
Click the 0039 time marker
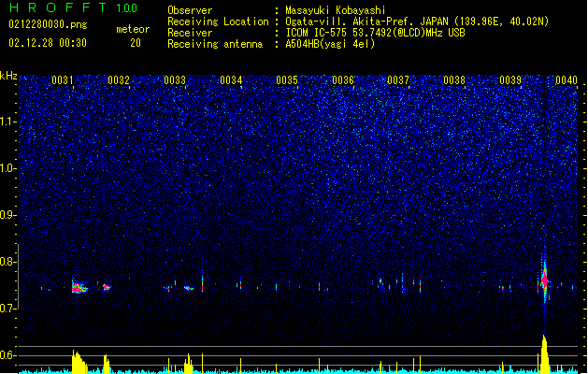(x=510, y=80)
